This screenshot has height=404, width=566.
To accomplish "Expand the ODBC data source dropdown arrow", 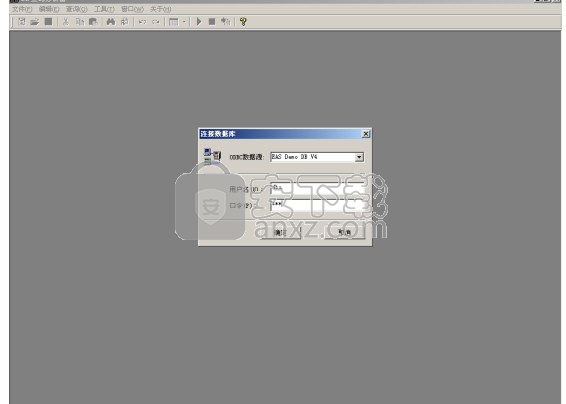I will point(359,157).
